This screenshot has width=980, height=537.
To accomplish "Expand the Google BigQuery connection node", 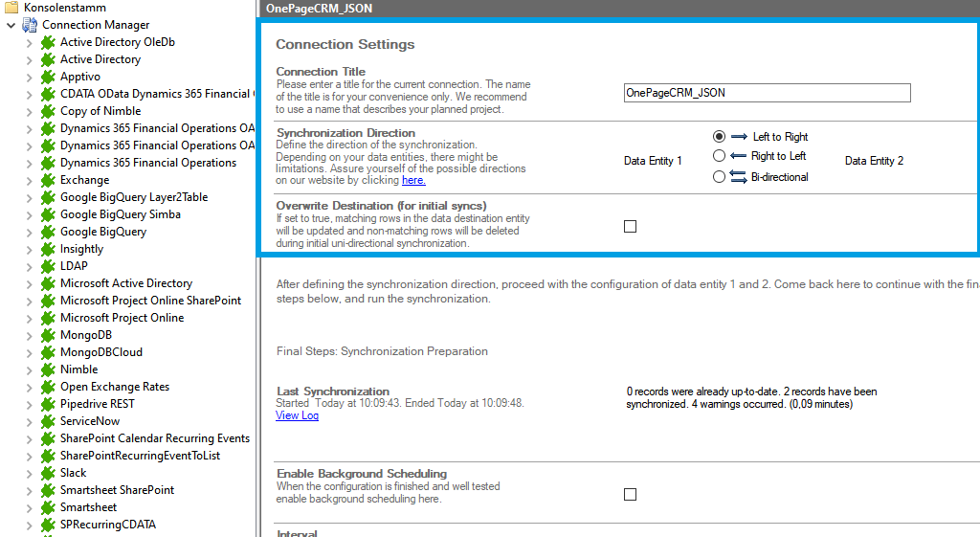I will 29,232.
